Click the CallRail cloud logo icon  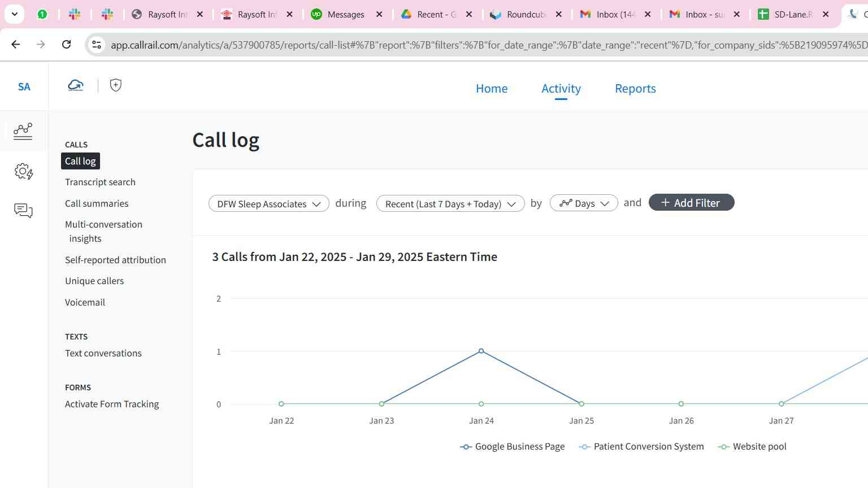(x=76, y=85)
